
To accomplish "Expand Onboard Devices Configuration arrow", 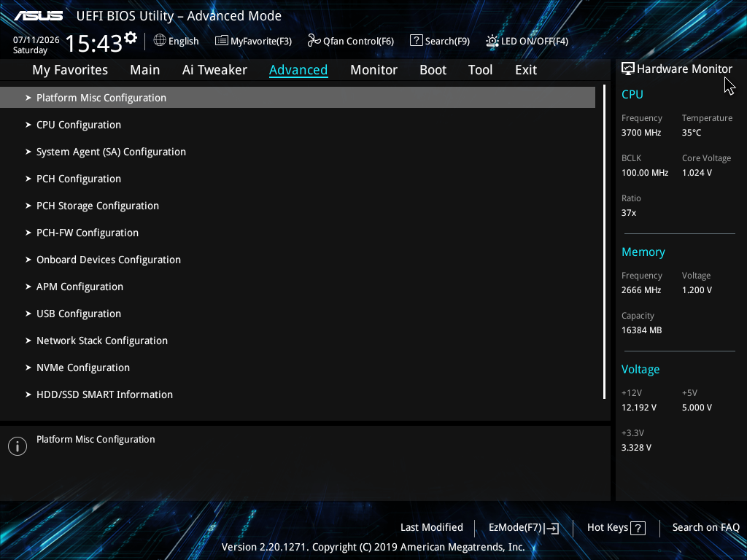I will (x=28, y=260).
